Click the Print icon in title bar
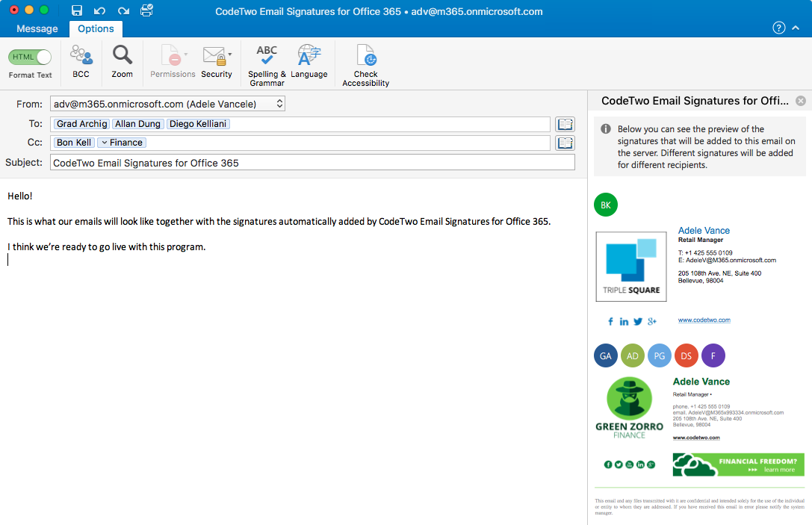This screenshot has height=525, width=812. coord(146,10)
